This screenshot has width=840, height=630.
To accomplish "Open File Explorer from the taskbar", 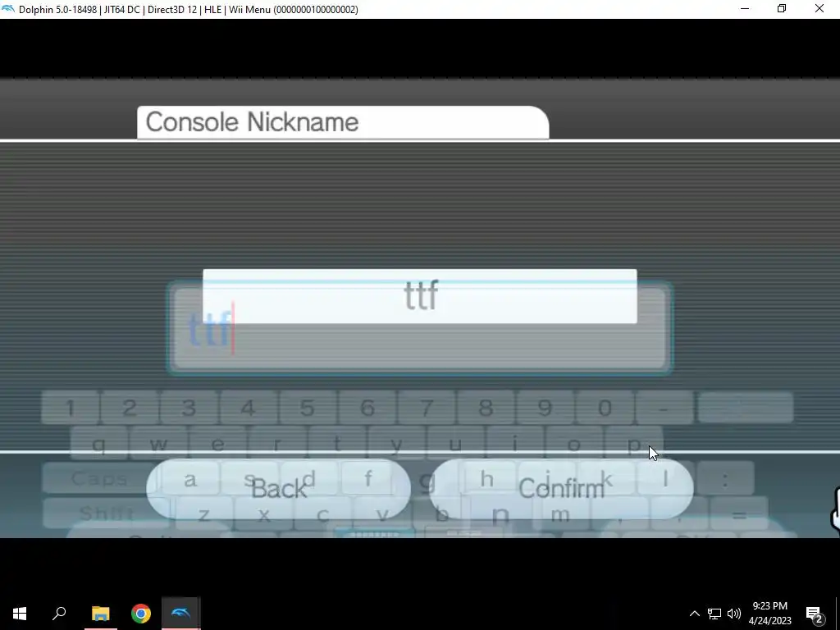I will point(100,614).
